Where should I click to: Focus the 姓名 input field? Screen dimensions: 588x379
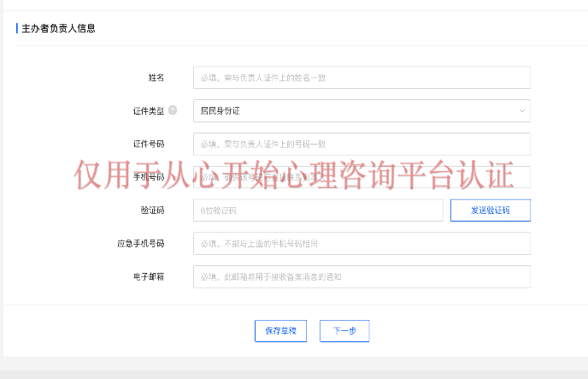[x=362, y=78]
